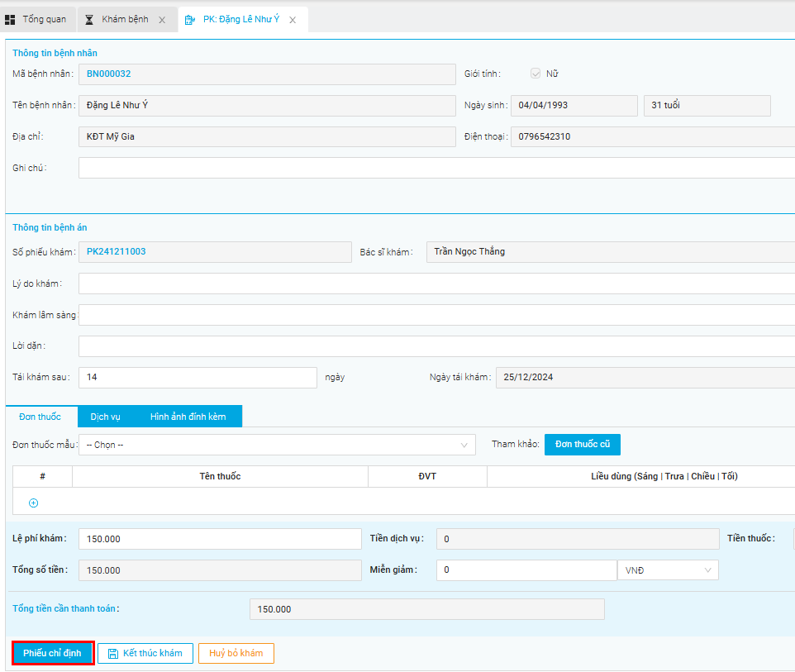This screenshot has height=672, width=795.
Task: Click the Tên bệnh nhân field
Action: tap(267, 106)
